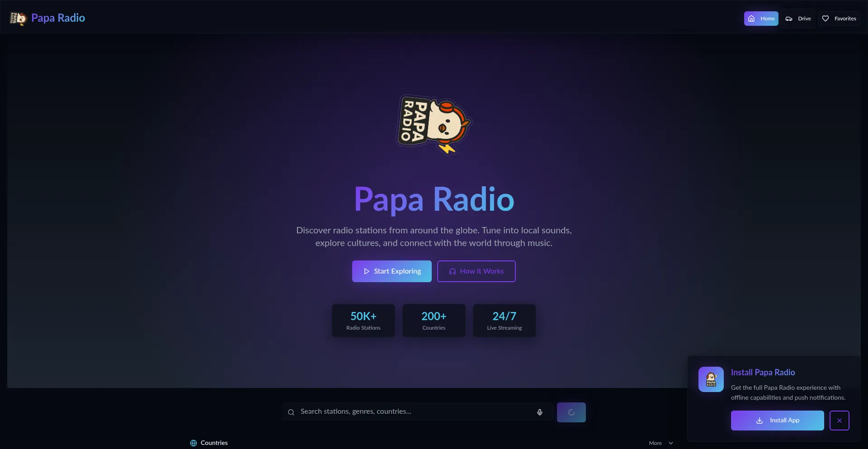The image size is (868, 449).
Task: Click the Discover radio stations description text
Action: coord(434,236)
